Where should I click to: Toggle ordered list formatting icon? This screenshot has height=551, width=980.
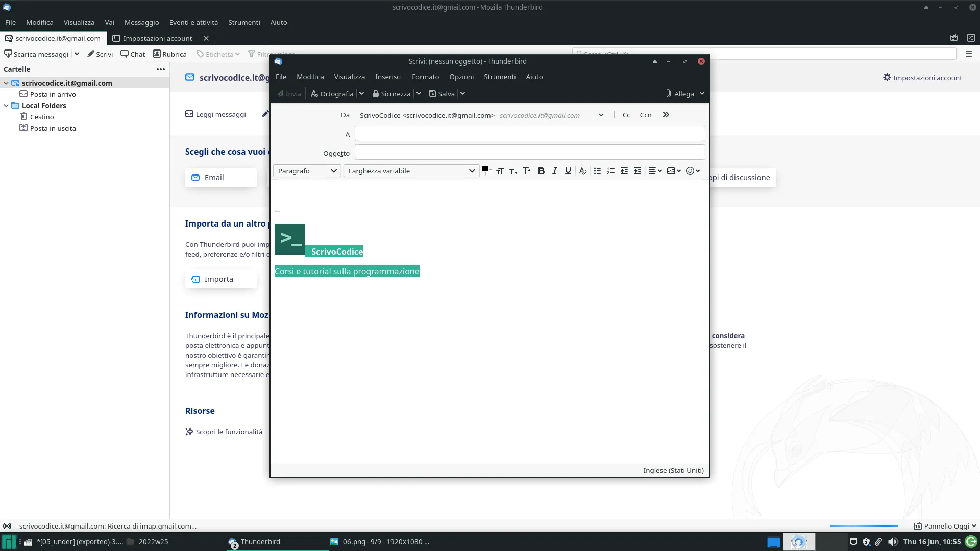[610, 171]
